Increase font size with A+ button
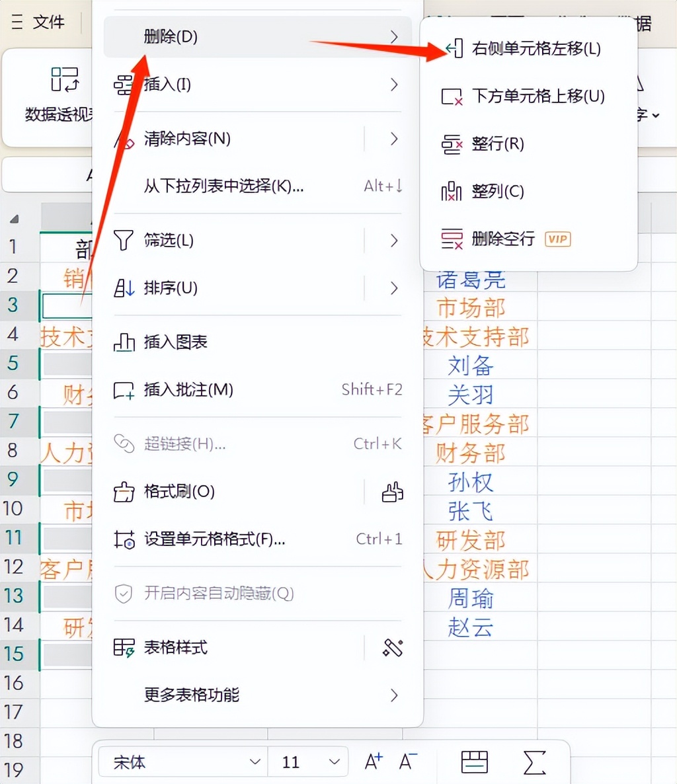677x784 pixels. (374, 762)
